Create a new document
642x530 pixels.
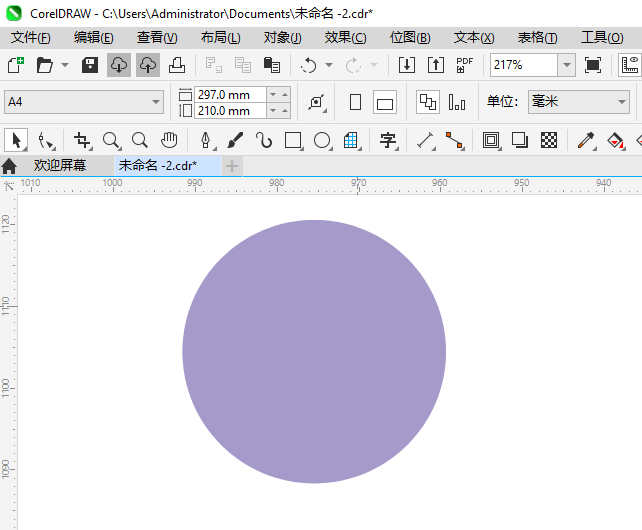[x=16, y=65]
